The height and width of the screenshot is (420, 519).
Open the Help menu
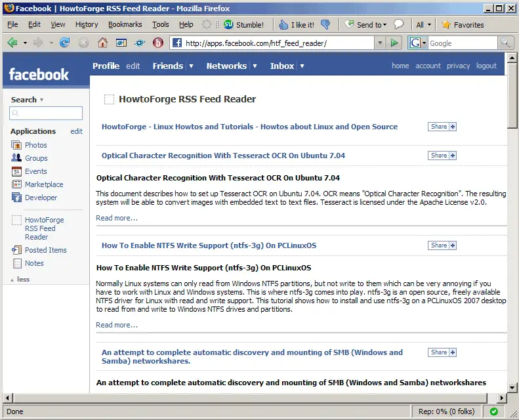tap(186, 24)
